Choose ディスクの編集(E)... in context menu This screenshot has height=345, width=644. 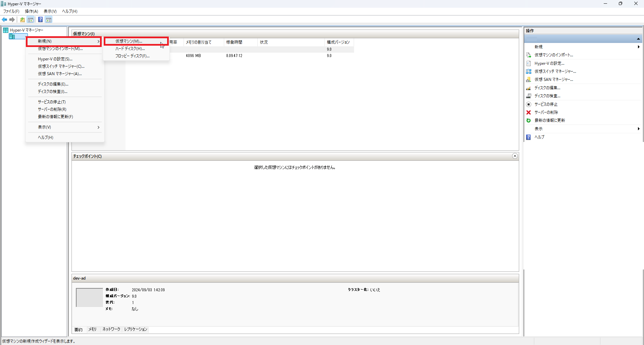click(x=65, y=84)
